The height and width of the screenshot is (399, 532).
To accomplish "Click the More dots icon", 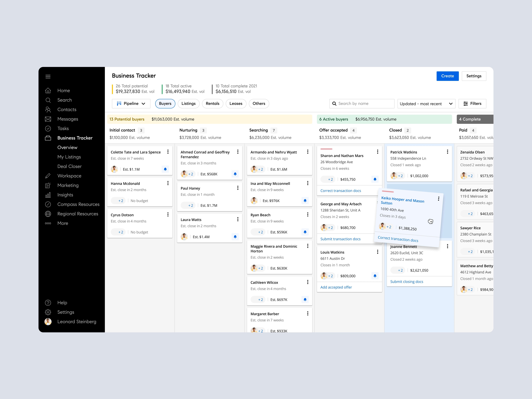I will click(48, 223).
